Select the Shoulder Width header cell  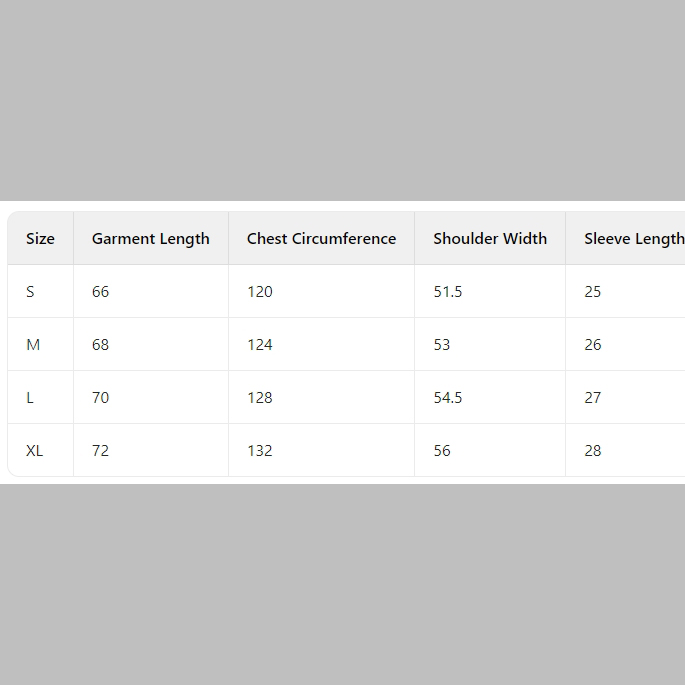pos(490,239)
